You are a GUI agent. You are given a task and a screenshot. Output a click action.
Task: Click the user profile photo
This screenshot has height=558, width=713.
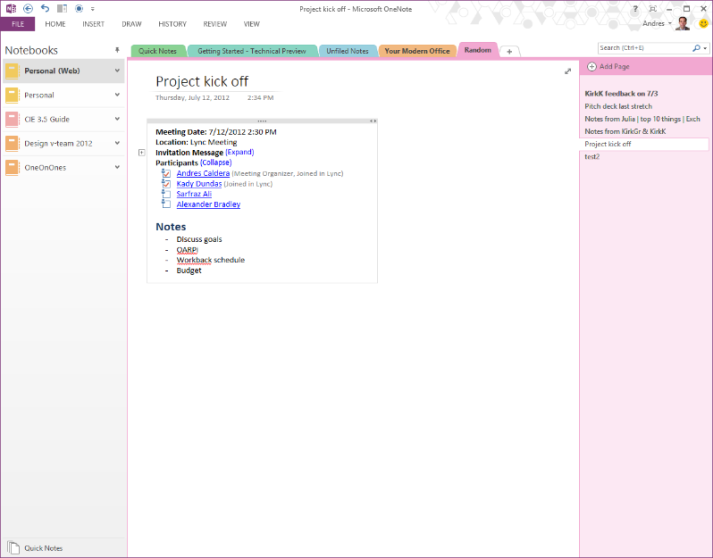pyautogui.click(x=683, y=24)
